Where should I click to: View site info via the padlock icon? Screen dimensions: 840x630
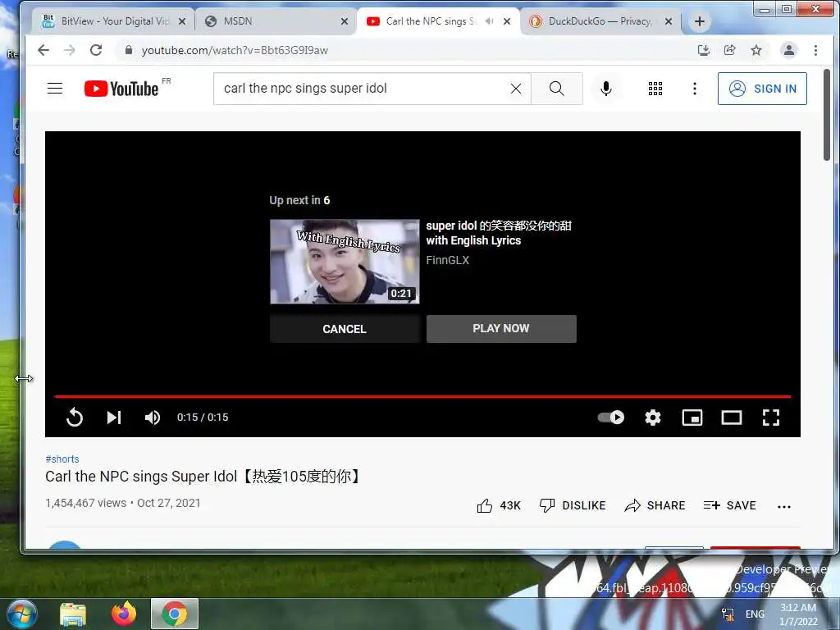(128, 50)
